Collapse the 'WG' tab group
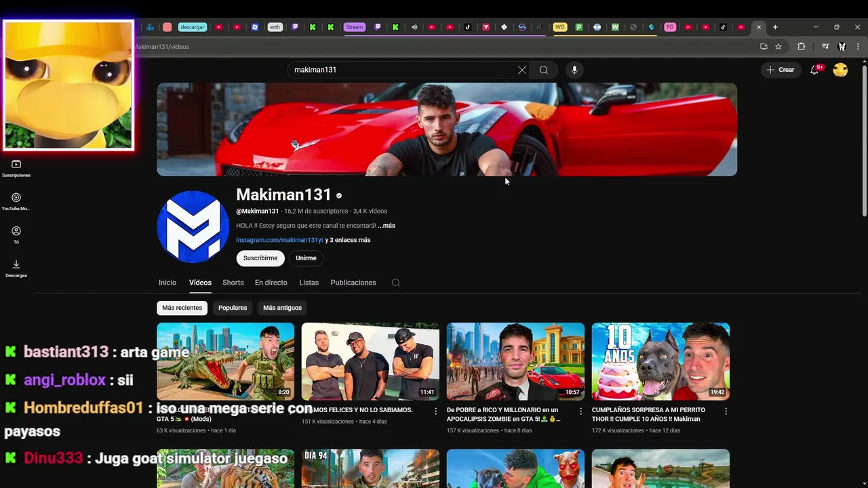The width and height of the screenshot is (868, 488). point(559,27)
